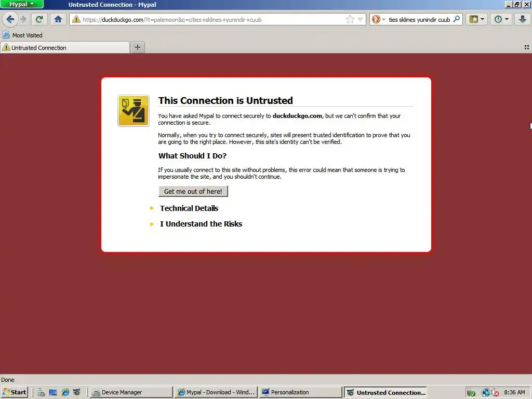The width and height of the screenshot is (532, 399).
Task: Click the yellow warning icon in address bar
Action: [76, 19]
